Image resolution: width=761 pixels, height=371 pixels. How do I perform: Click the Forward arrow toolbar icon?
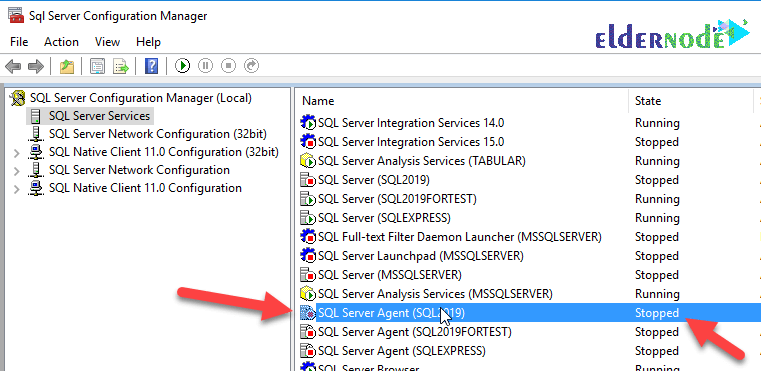[x=36, y=66]
